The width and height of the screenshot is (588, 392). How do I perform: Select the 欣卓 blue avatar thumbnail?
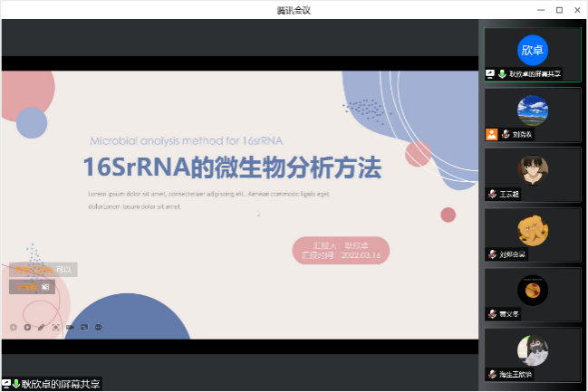point(533,49)
